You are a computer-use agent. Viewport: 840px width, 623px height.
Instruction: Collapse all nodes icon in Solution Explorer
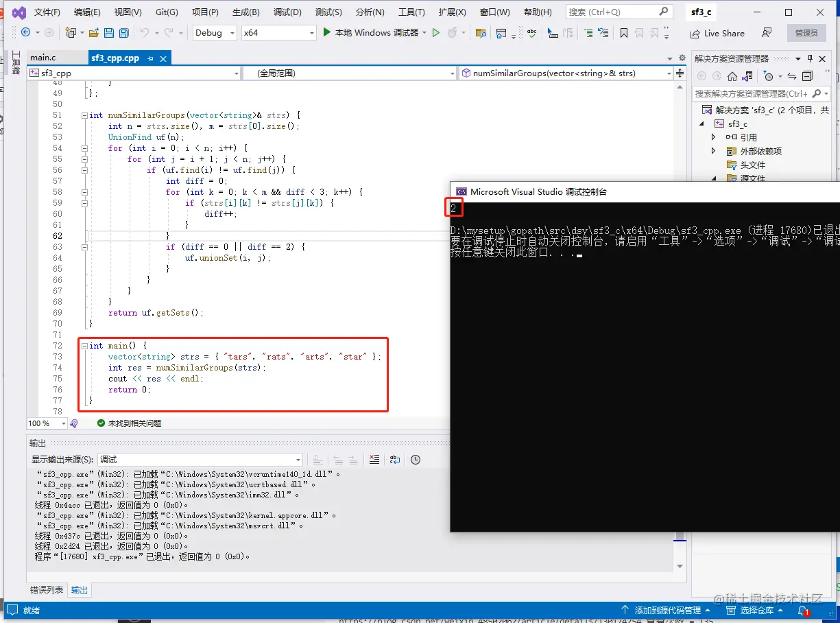pos(807,76)
